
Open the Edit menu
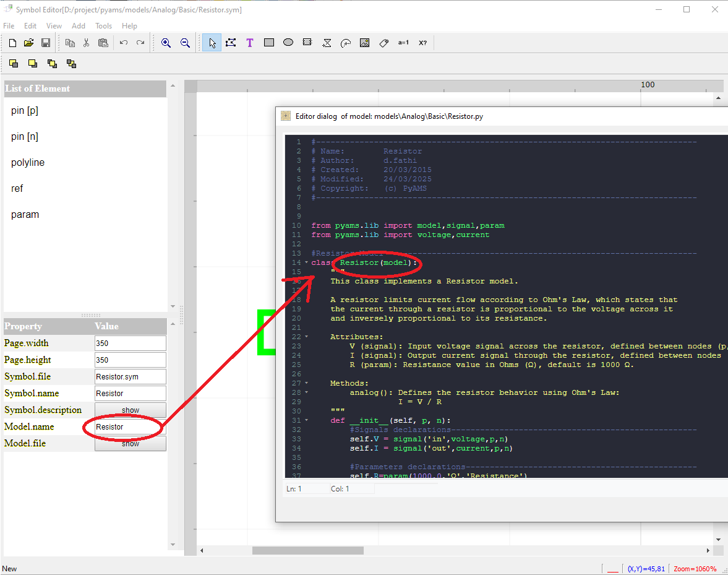point(30,26)
